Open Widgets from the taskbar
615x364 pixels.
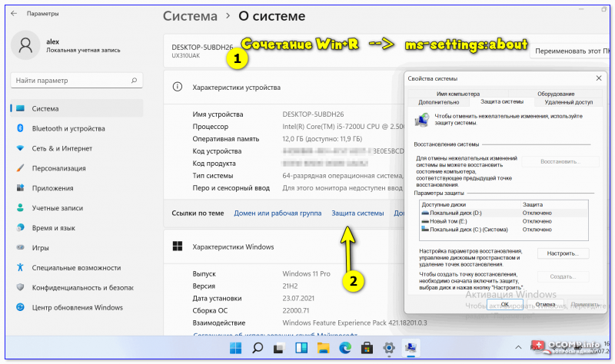[301, 348]
